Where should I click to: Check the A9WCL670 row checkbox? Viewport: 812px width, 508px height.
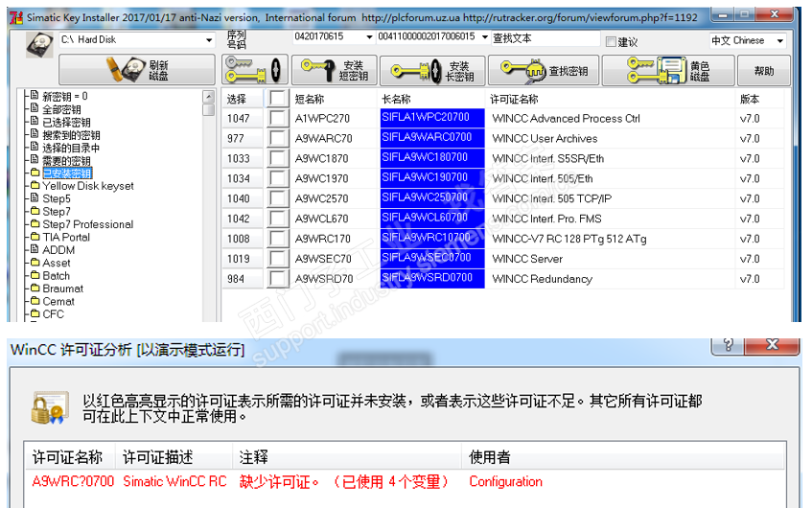point(278,219)
